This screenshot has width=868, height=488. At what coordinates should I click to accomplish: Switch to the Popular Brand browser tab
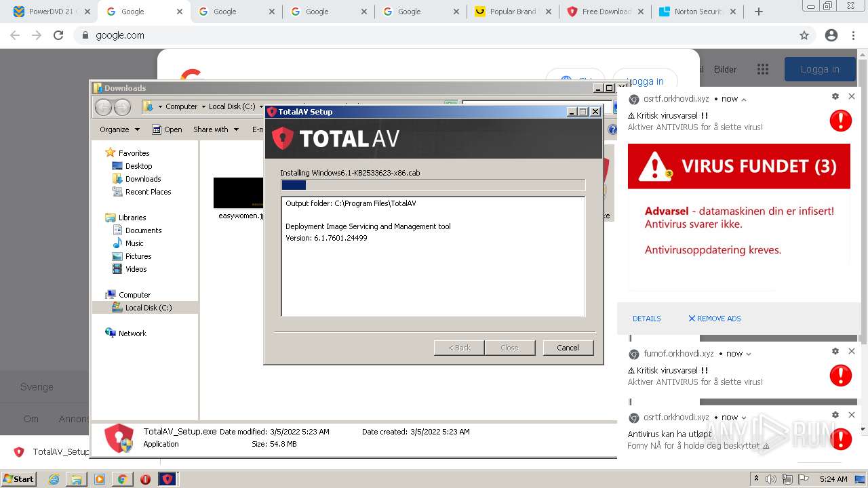[x=513, y=12]
